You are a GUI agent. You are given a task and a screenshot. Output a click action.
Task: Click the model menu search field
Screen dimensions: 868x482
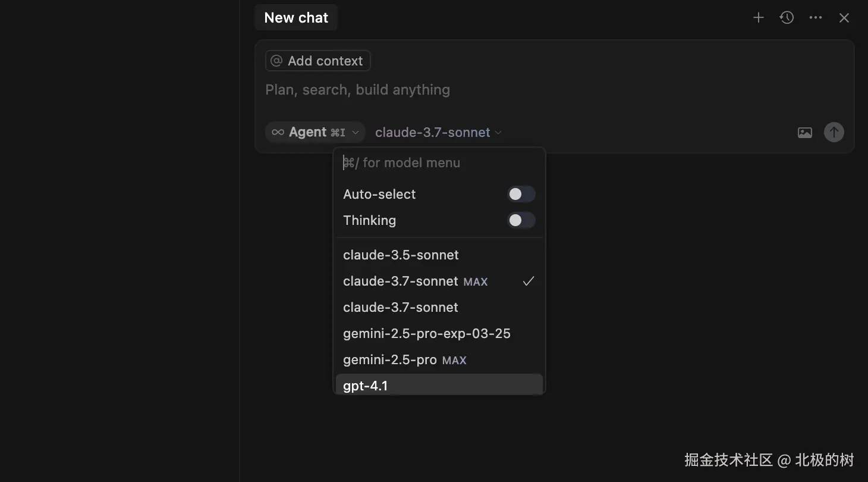(x=440, y=162)
